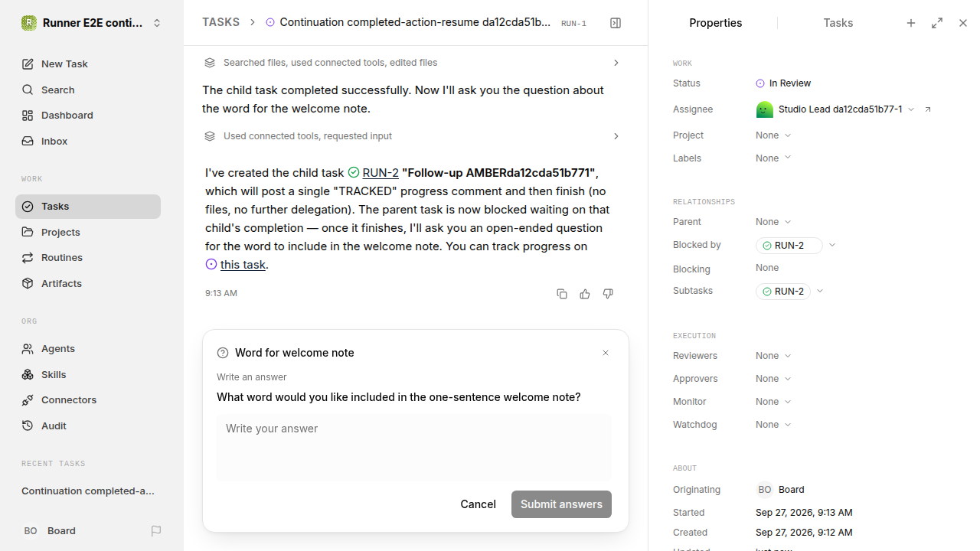980x551 pixels.
Task: Open the RUN-2 link in the message
Action: (x=381, y=173)
